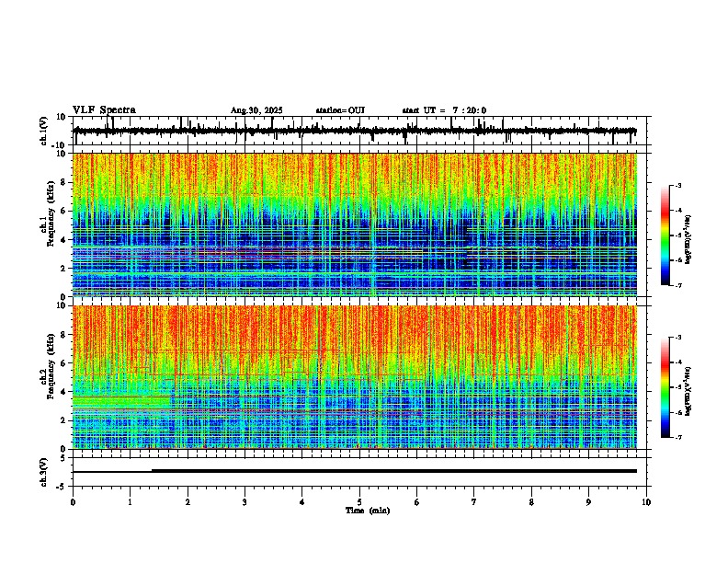Click the '9' tick on Time axis
Image resolution: width=728 pixels, height=563 pixels.
(588, 502)
